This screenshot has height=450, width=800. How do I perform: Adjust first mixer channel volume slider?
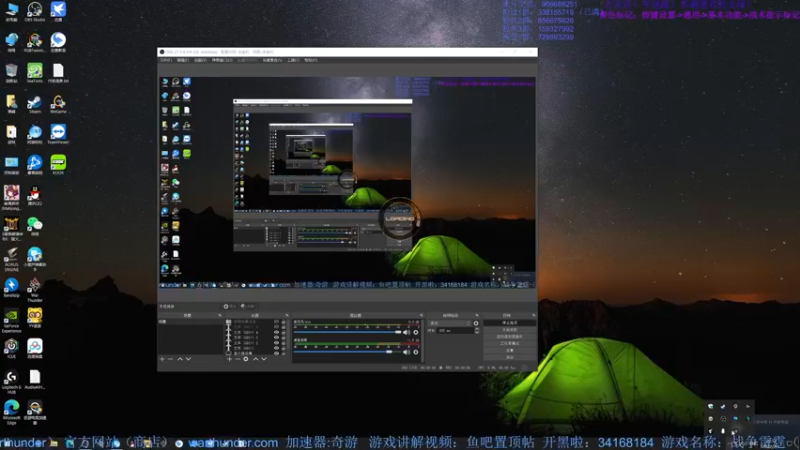coord(347,332)
